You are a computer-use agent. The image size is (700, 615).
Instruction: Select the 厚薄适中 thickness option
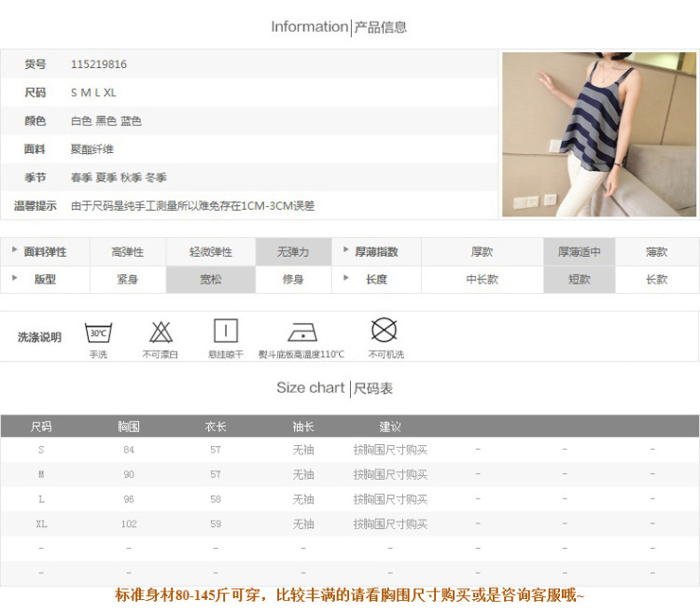(x=580, y=252)
